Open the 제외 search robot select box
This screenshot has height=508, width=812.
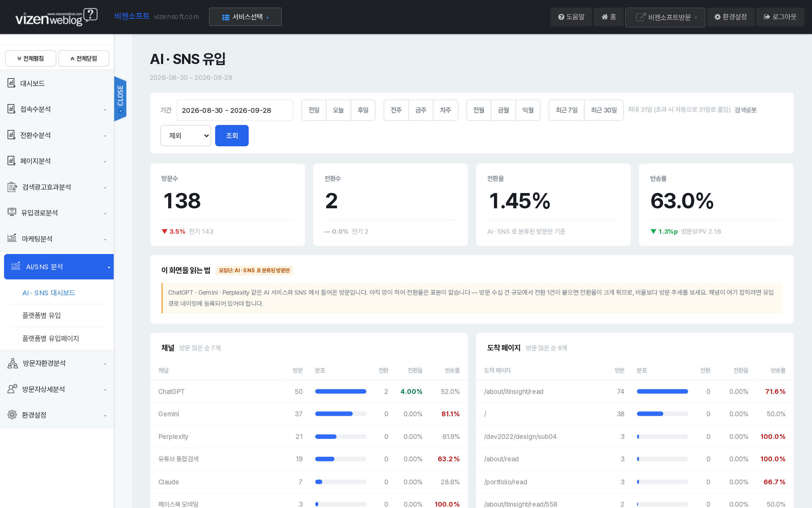[186, 135]
